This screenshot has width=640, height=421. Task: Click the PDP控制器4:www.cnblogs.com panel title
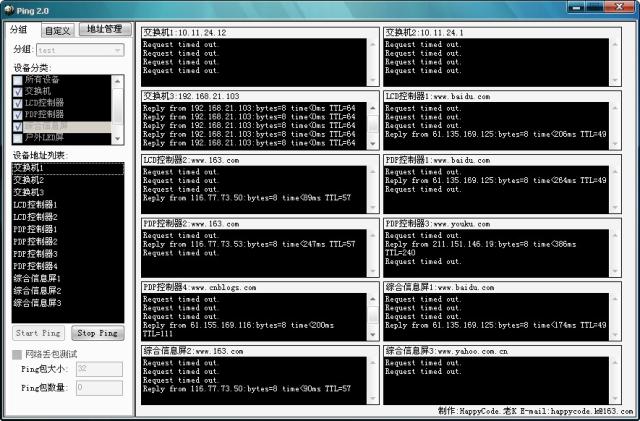click(x=200, y=287)
